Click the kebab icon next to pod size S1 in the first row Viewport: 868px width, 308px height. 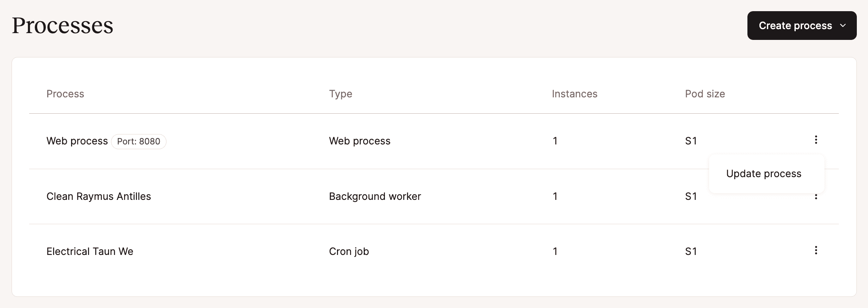pos(816,140)
